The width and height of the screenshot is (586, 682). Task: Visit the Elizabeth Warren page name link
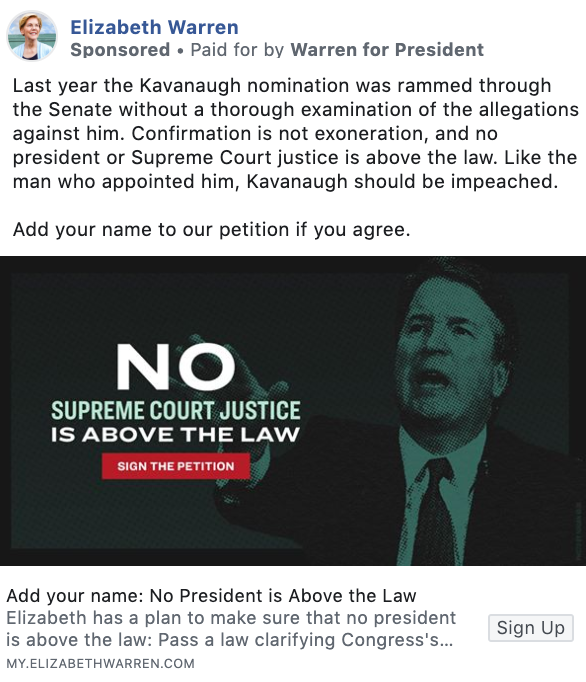(x=154, y=27)
